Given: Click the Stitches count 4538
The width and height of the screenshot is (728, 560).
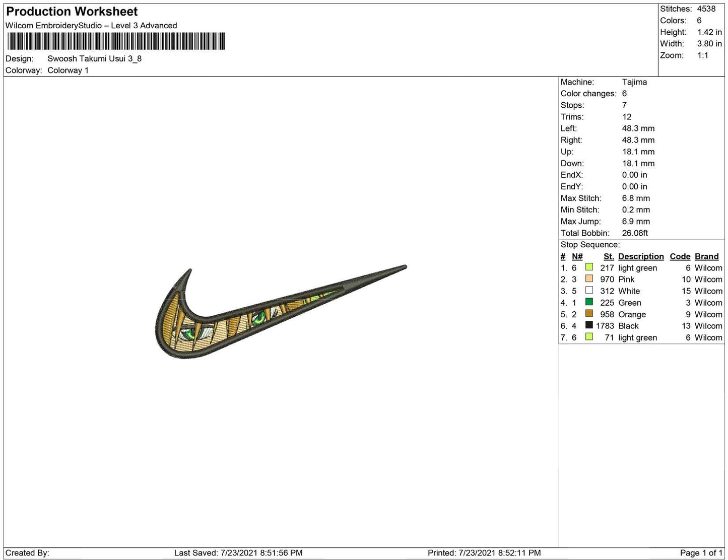Looking at the screenshot, I should pos(706,9).
